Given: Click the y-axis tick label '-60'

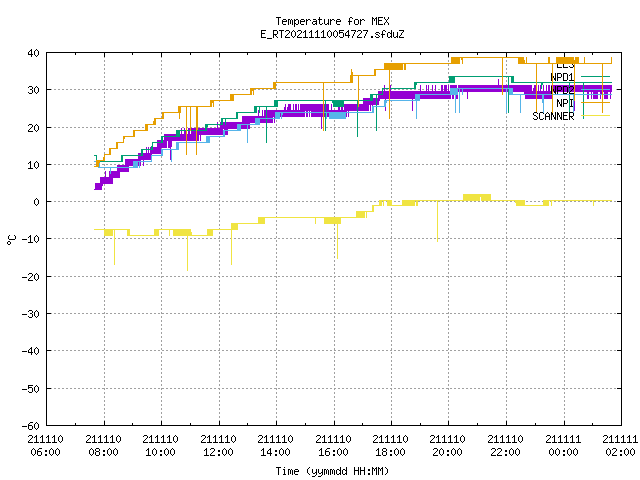Looking at the screenshot, I should tap(31, 426).
